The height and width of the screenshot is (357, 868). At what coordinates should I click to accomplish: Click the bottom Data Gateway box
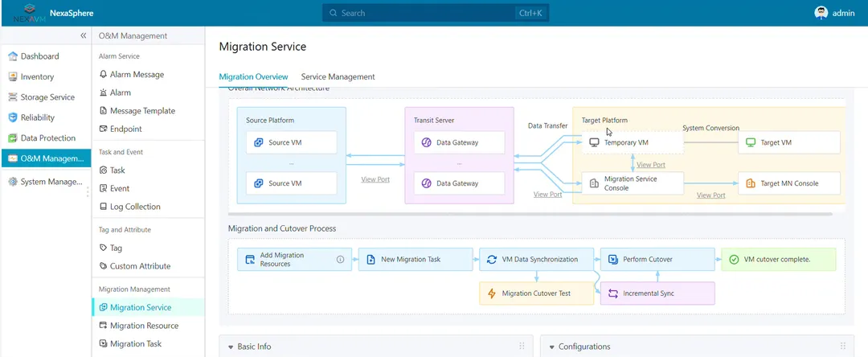(x=460, y=183)
